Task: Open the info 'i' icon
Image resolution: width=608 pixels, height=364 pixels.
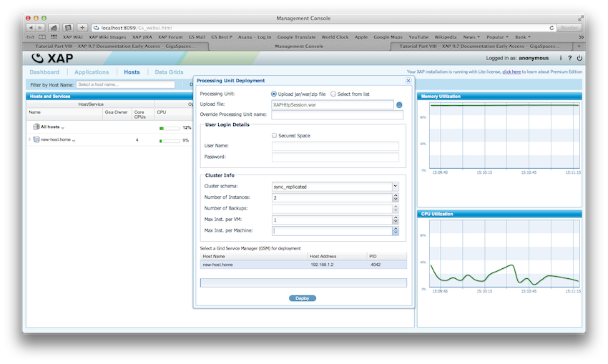Action: tap(560, 58)
